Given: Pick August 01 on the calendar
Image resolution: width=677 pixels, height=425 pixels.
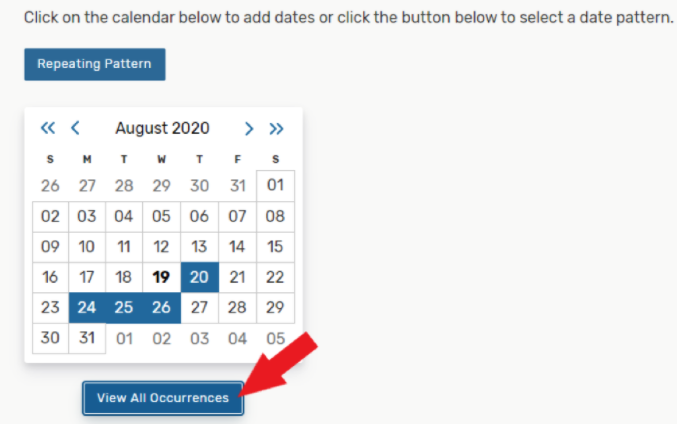Looking at the screenshot, I should 275,185.
